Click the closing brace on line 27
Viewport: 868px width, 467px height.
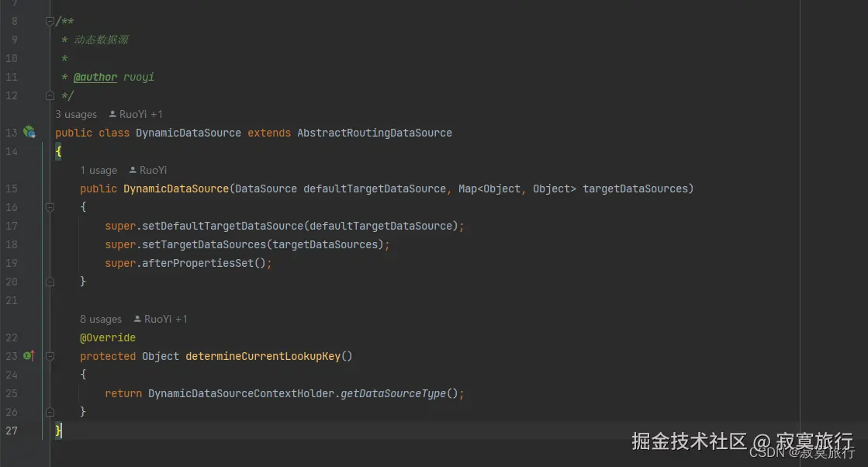tap(58, 431)
